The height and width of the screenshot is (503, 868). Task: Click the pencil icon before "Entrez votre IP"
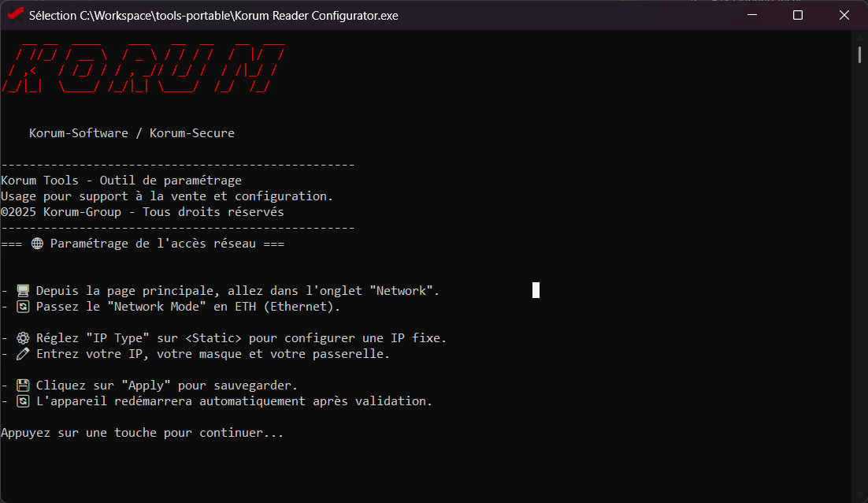coord(23,354)
